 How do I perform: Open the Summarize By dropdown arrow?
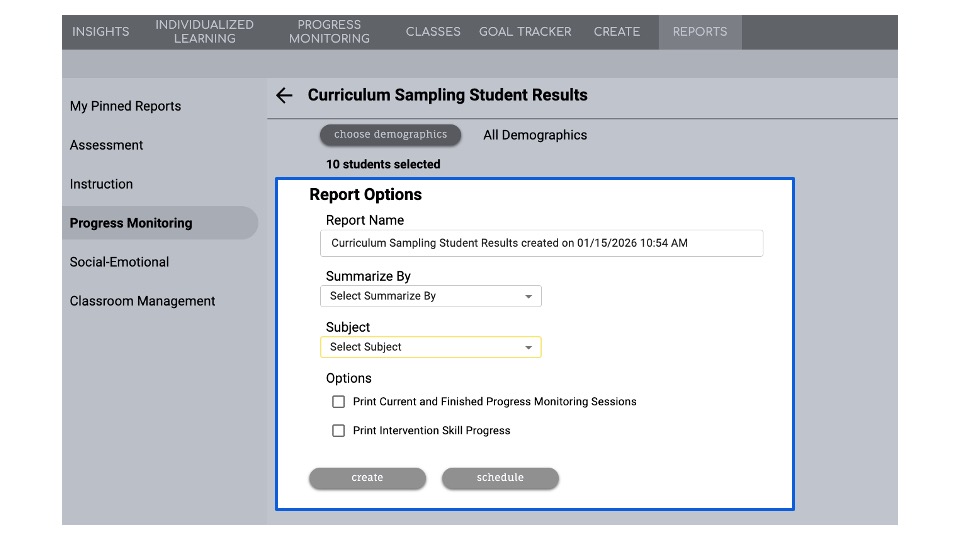(528, 296)
